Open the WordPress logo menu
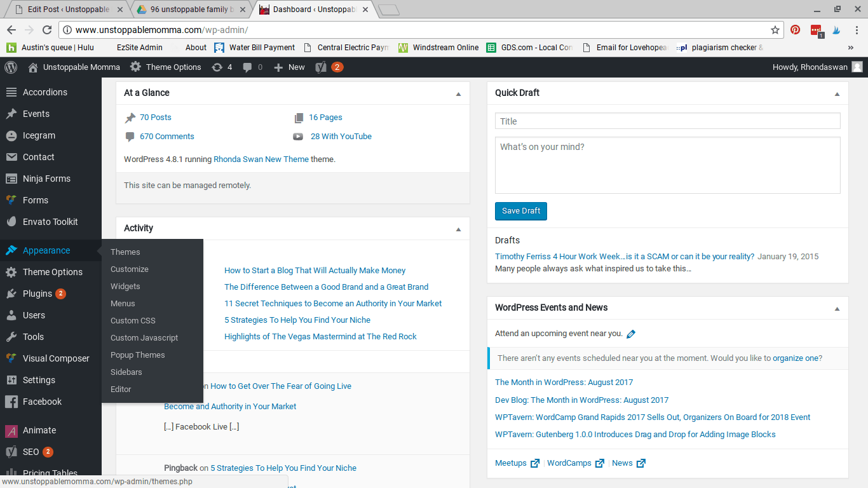The width and height of the screenshot is (868, 488). click(x=11, y=67)
